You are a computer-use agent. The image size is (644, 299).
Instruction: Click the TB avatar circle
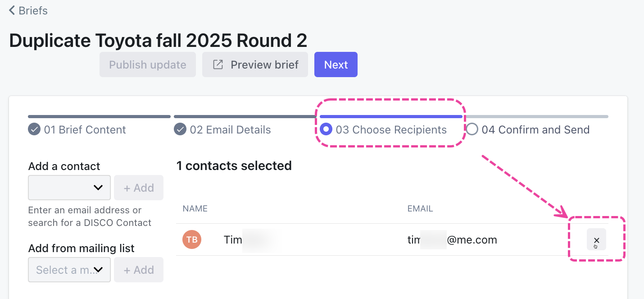192,239
